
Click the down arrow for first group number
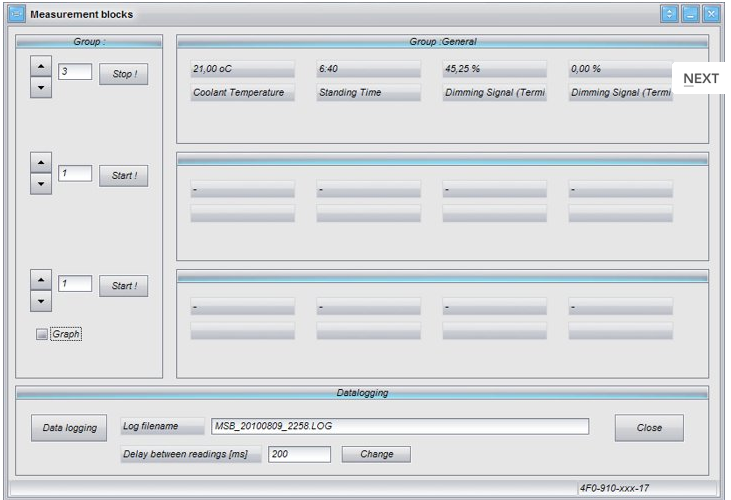click(40, 87)
